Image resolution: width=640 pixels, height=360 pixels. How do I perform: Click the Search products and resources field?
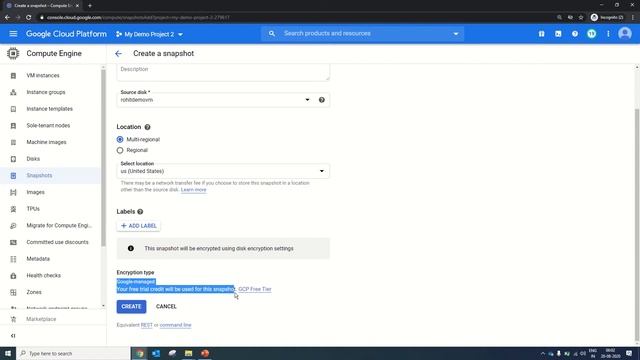[x=362, y=33]
